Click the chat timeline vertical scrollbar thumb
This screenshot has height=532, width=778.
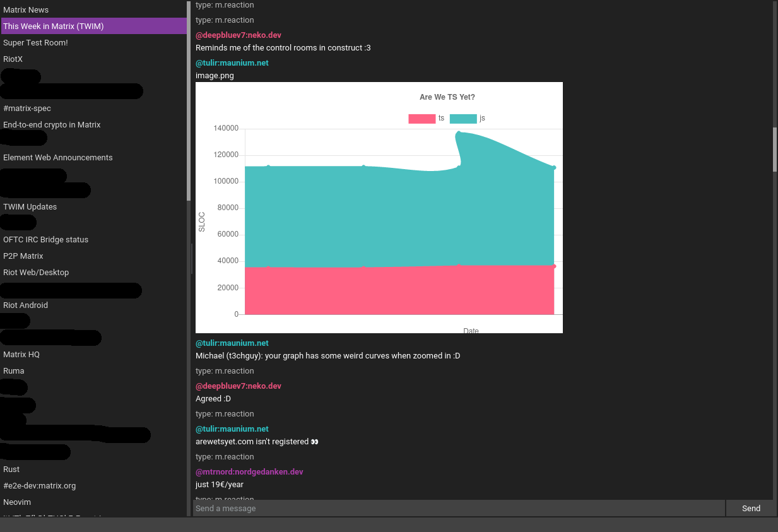click(775, 149)
